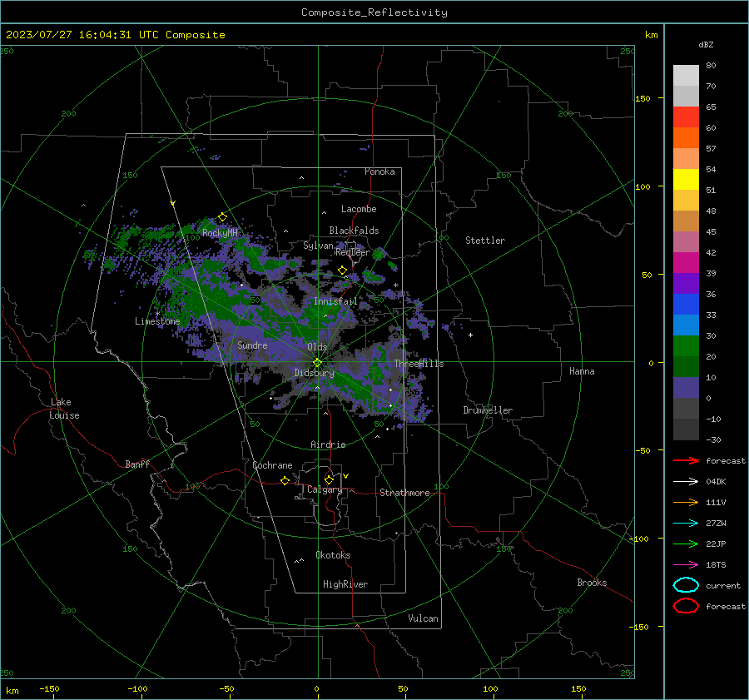Click the -50 tick on right axis
This screenshot has width=749, height=700.
coord(642,450)
